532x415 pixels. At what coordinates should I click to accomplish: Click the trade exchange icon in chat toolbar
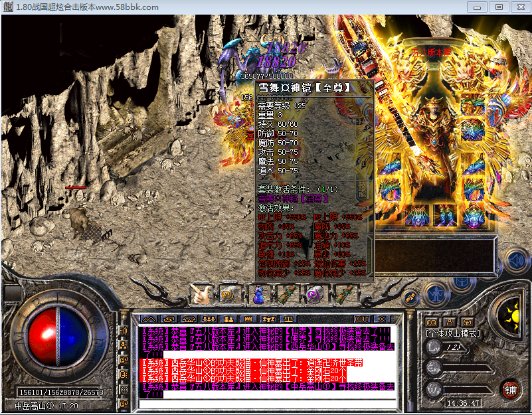[x=169, y=319]
